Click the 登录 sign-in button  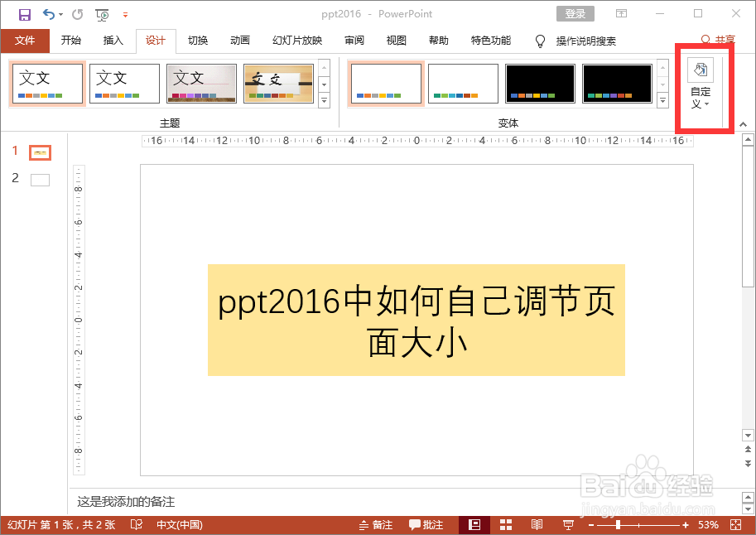click(x=575, y=13)
